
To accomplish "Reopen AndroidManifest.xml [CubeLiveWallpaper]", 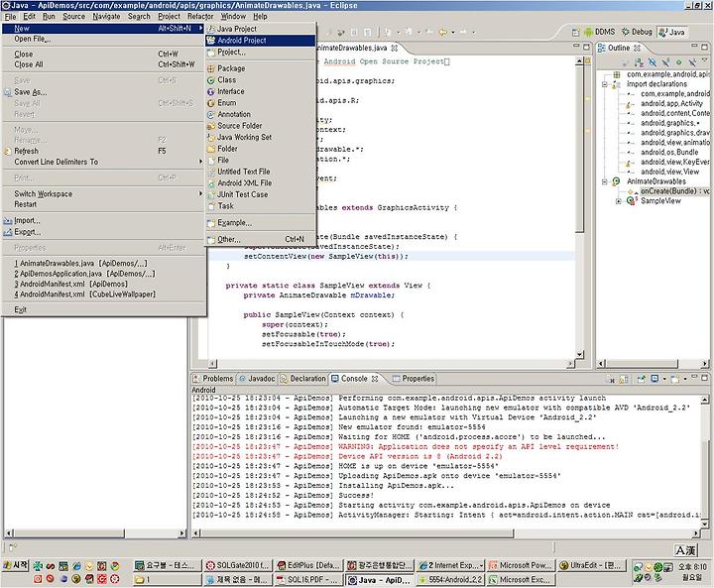I will click(x=103, y=294).
